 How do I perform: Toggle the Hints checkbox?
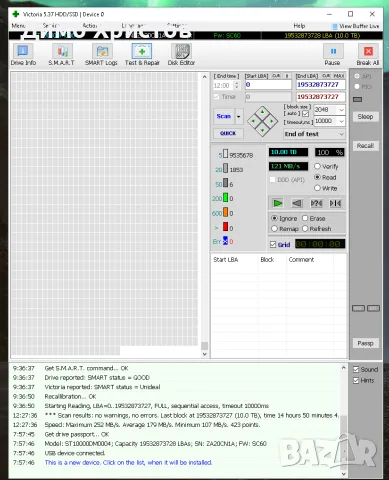pyautogui.click(x=356, y=380)
